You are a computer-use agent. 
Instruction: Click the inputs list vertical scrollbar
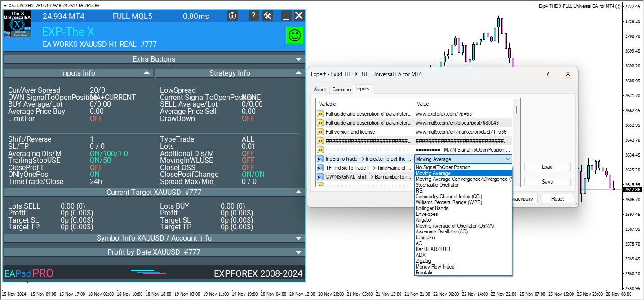coord(516,110)
